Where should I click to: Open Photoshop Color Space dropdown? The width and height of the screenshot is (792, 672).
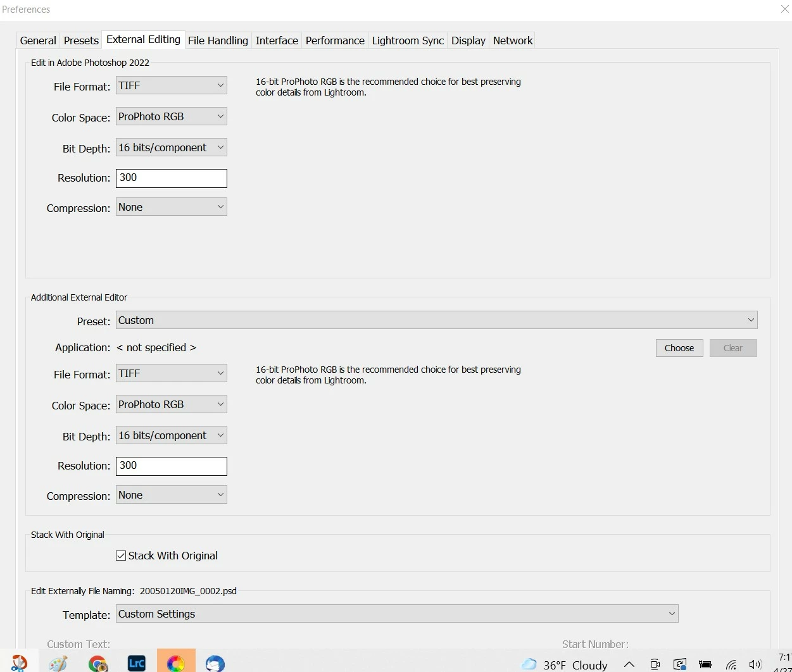[x=172, y=116]
